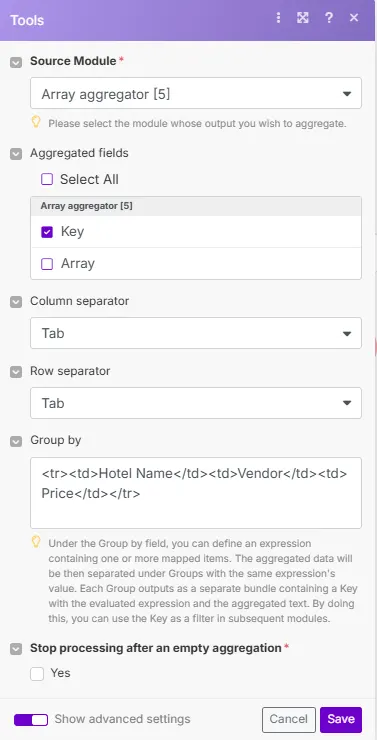Enable the Yes checkbox for stop processing
Viewport: 377px width, 740px height.
click(37, 673)
